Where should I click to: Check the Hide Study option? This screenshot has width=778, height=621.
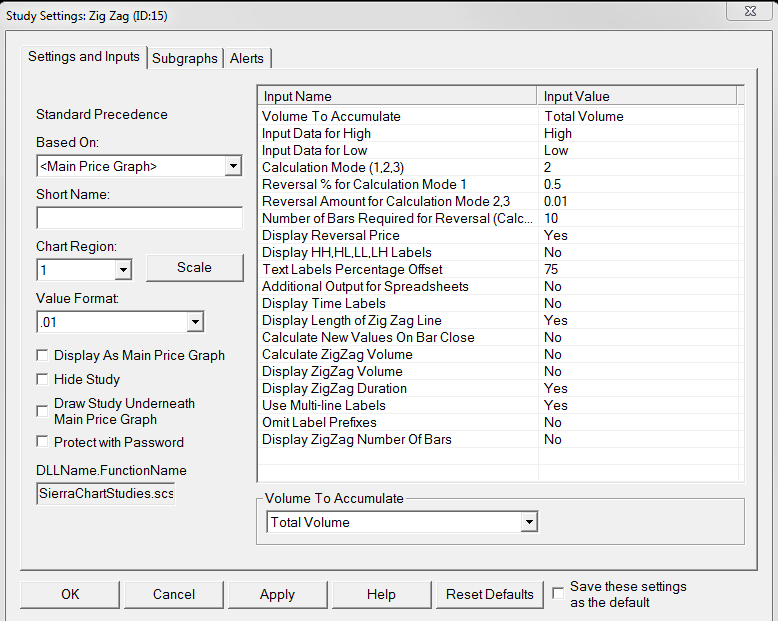42,379
